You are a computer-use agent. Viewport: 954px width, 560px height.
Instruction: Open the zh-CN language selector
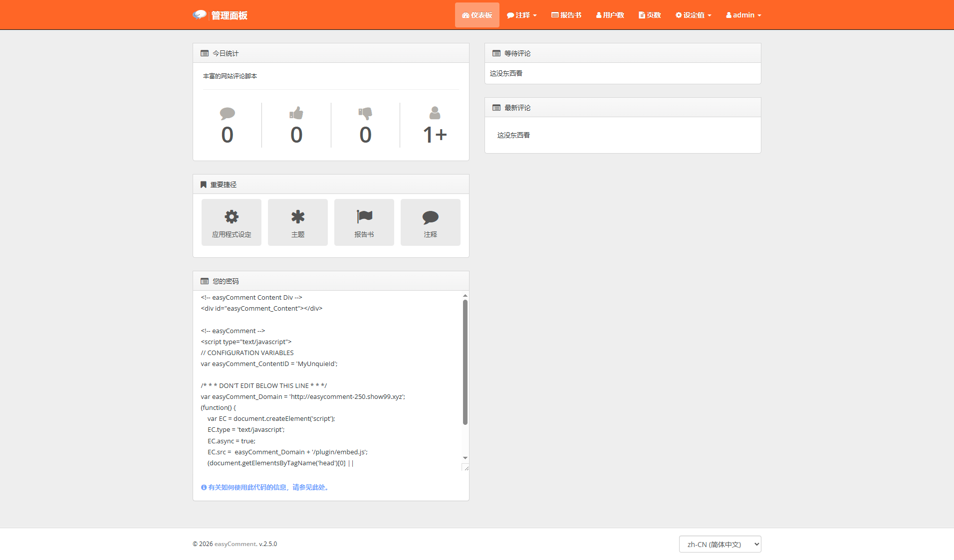pyautogui.click(x=719, y=544)
